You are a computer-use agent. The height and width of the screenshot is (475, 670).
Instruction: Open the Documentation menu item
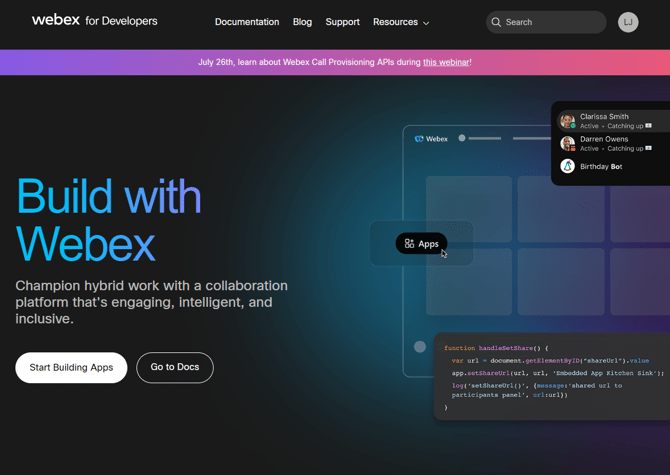click(247, 22)
